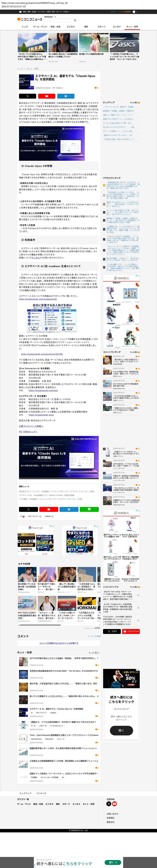157x868 pixels.
Task: Share on Hatena B! below related news
Action: 69,510
